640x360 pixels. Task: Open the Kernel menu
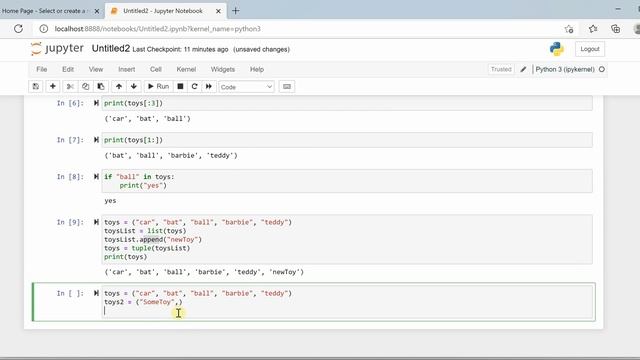(x=186, y=69)
